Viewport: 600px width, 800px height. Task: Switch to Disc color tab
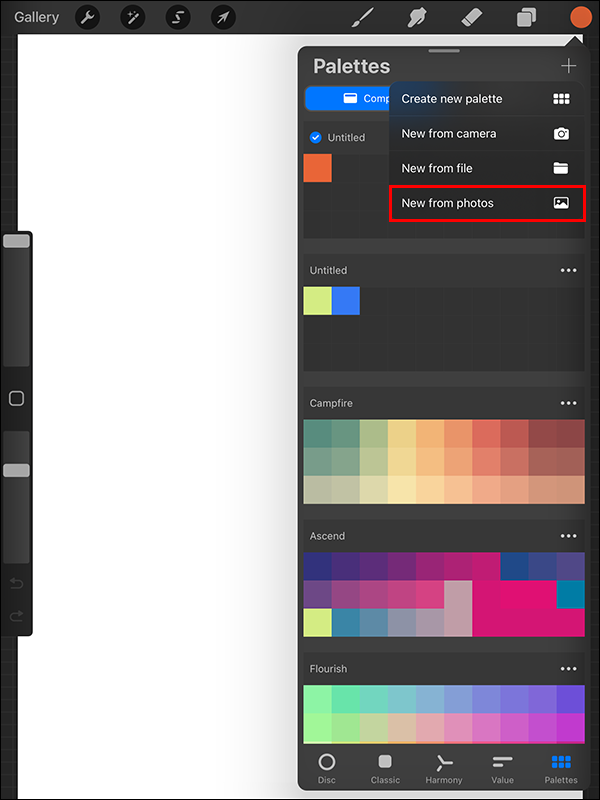tap(327, 769)
